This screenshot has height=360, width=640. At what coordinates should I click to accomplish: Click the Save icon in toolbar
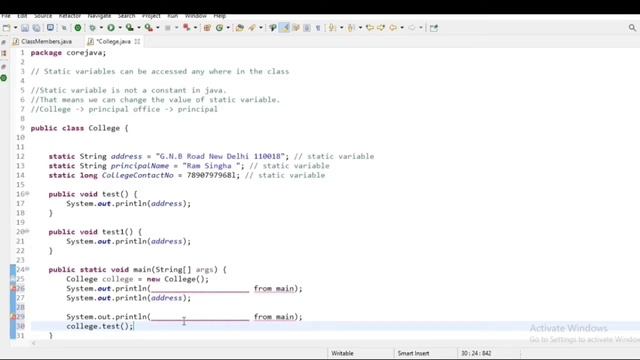click(x=25, y=28)
